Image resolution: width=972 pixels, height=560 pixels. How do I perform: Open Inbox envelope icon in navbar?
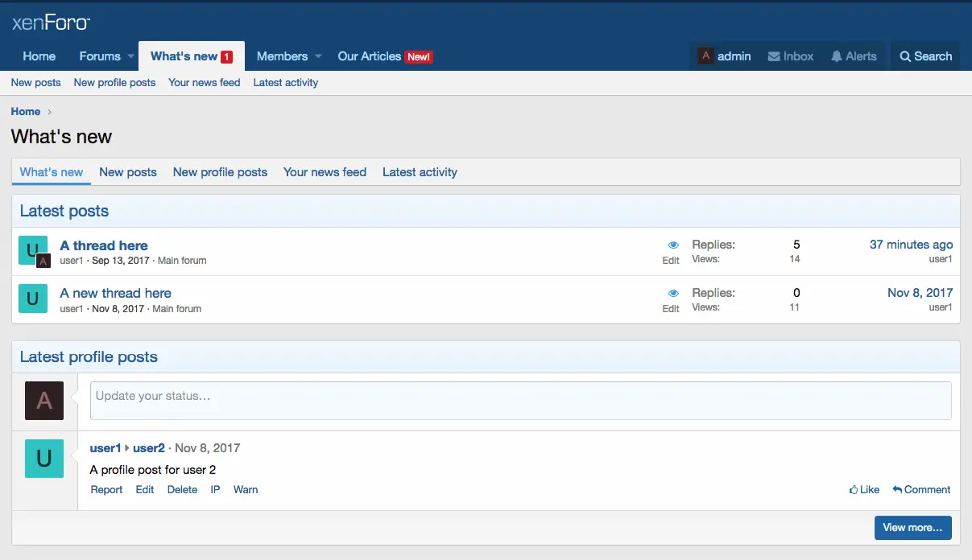(774, 56)
